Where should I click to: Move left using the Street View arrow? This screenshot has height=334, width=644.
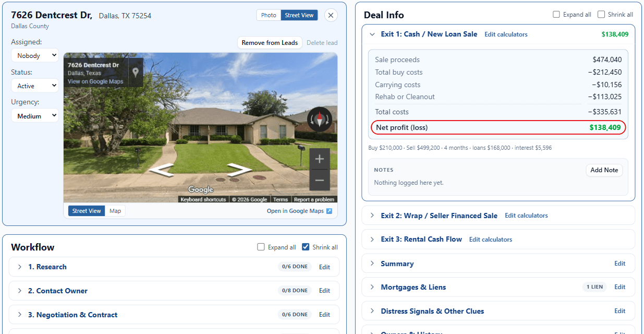click(161, 170)
